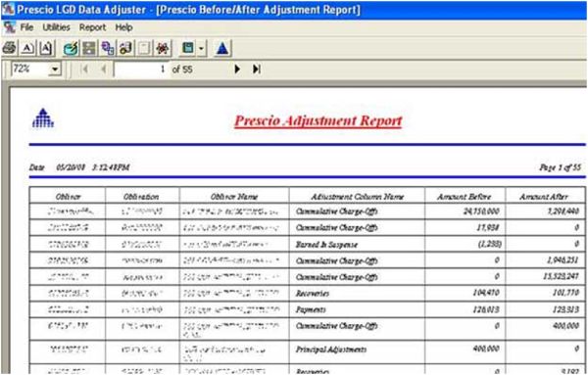Click the Amount Before column header
588x375 pixels.
click(x=464, y=197)
